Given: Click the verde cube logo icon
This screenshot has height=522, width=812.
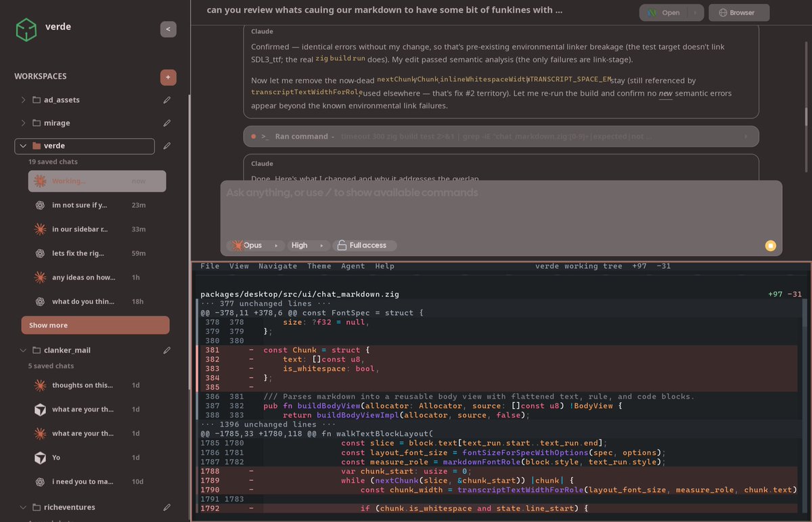Looking at the screenshot, I should click(x=26, y=28).
